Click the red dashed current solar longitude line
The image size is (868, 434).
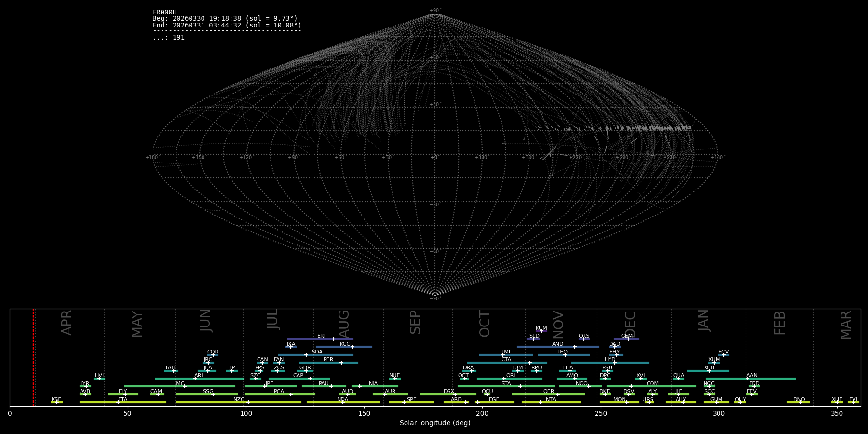coord(33,357)
